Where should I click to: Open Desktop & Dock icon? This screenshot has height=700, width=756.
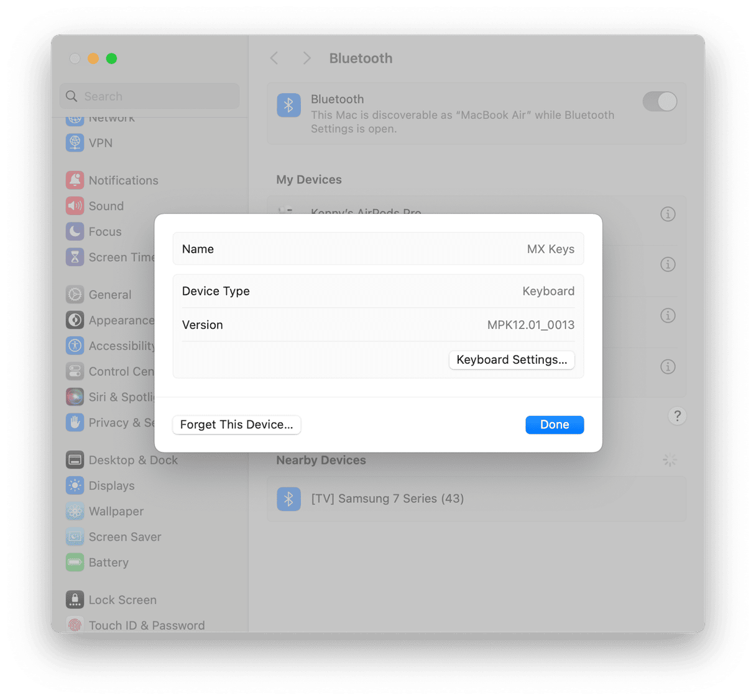pos(75,460)
